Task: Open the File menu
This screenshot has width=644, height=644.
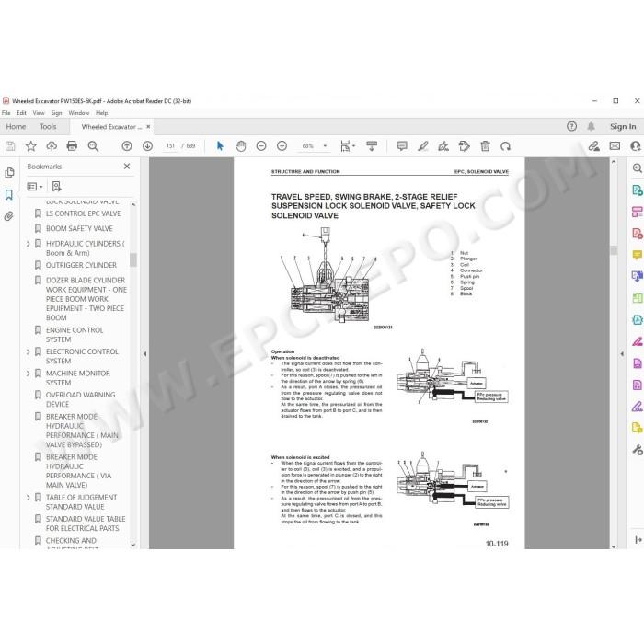Action: click(x=6, y=113)
